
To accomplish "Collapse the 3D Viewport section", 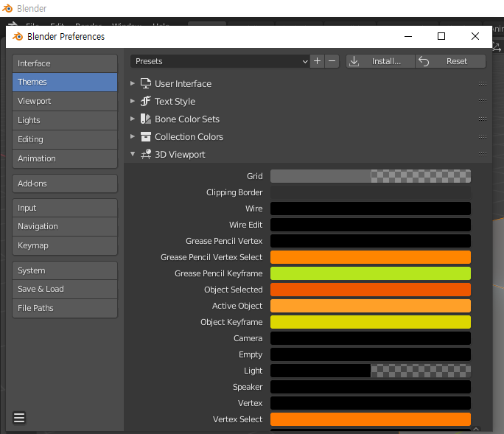I will click(133, 154).
